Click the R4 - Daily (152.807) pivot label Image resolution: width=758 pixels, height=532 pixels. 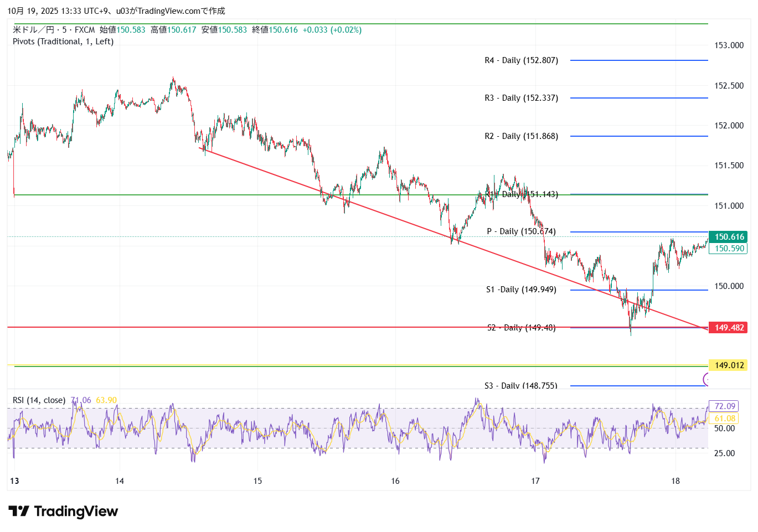pyautogui.click(x=521, y=60)
